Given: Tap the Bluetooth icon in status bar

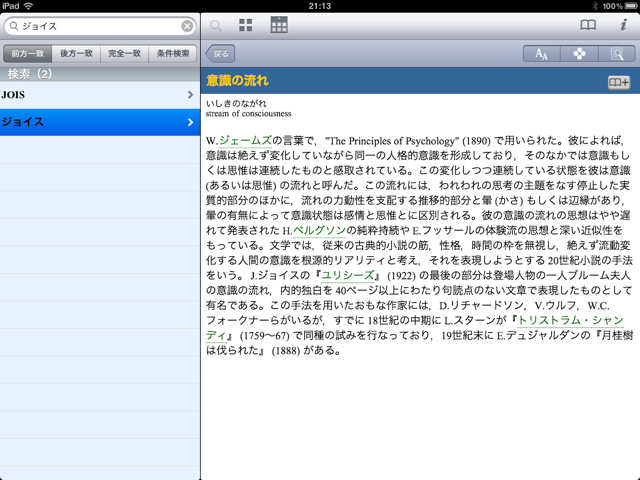Looking at the screenshot, I should [595, 6].
